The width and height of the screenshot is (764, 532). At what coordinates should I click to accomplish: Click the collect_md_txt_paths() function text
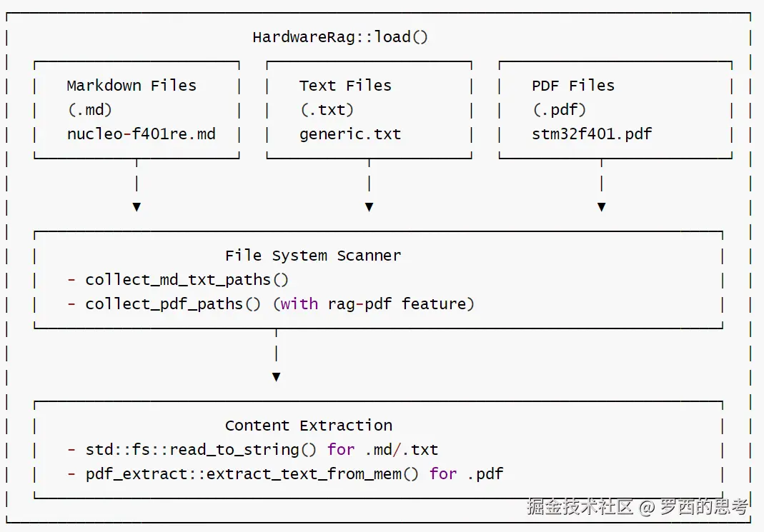tap(187, 280)
